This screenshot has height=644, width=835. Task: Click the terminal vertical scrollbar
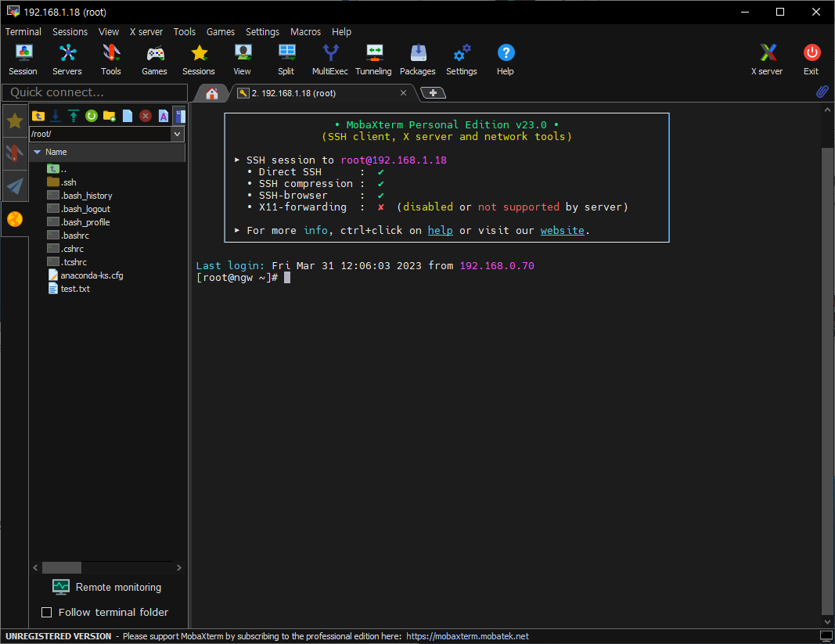point(827,380)
